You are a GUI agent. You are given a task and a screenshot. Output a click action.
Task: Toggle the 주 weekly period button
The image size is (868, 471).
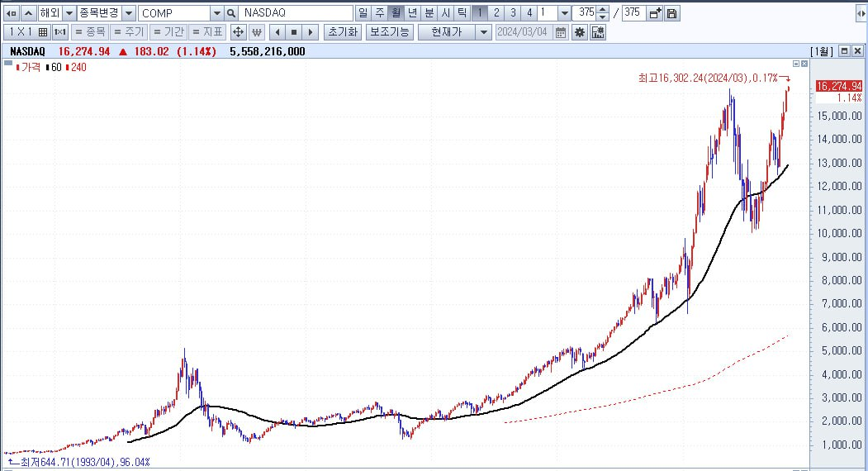point(380,12)
